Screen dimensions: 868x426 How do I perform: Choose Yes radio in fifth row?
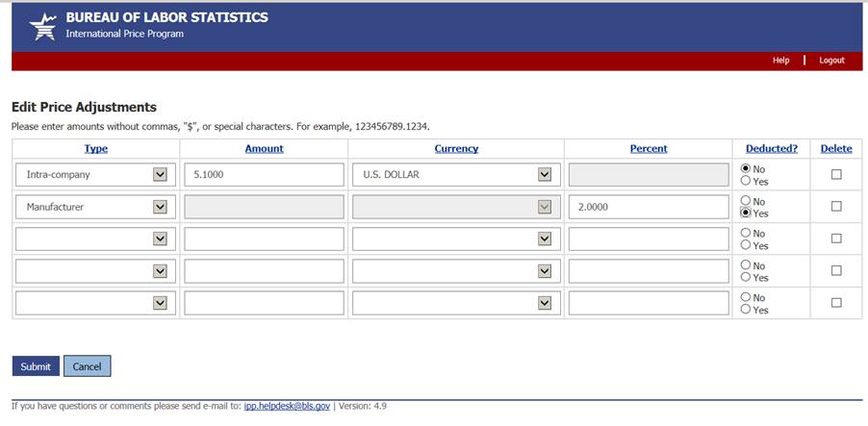[x=746, y=309]
